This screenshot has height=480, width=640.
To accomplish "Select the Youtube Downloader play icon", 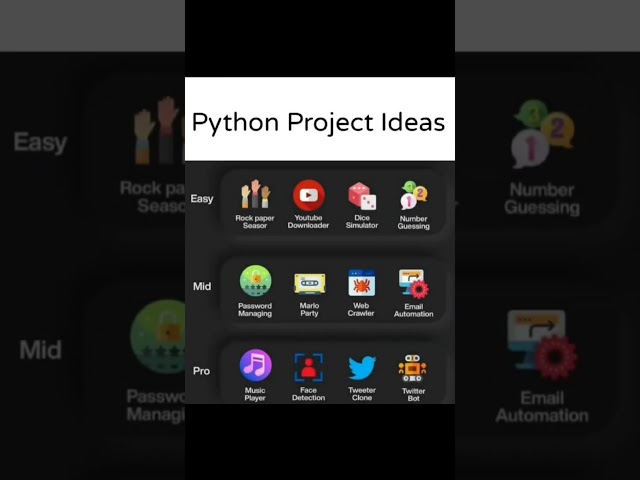I will (x=309, y=195).
